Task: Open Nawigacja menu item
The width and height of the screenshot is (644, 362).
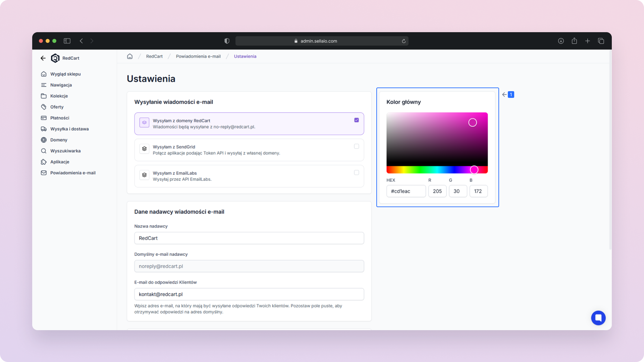Action: (61, 85)
